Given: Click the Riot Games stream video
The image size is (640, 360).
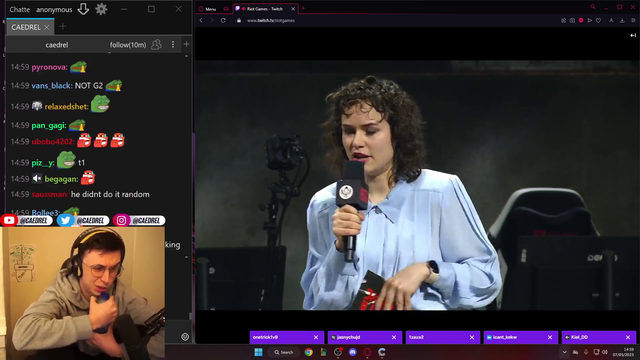Looking at the screenshot, I should (417, 185).
